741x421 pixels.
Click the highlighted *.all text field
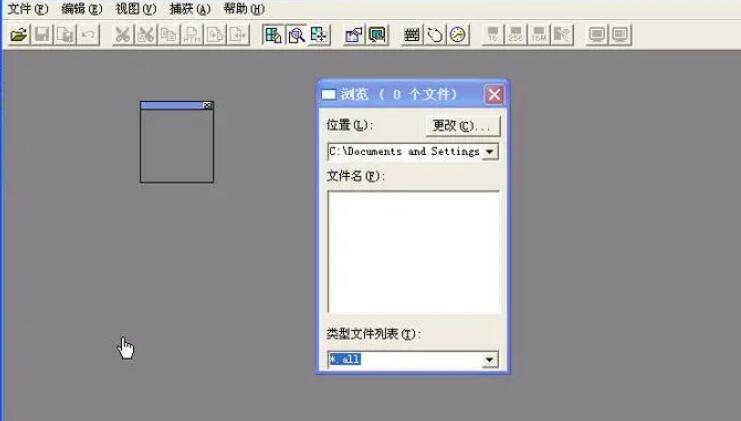[x=405, y=360]
